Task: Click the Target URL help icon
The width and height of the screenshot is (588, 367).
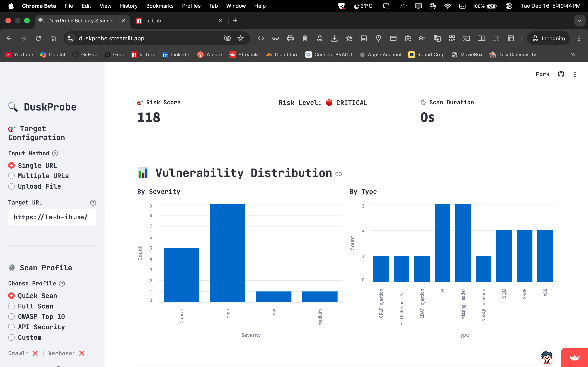Action: tap(93, 203)
